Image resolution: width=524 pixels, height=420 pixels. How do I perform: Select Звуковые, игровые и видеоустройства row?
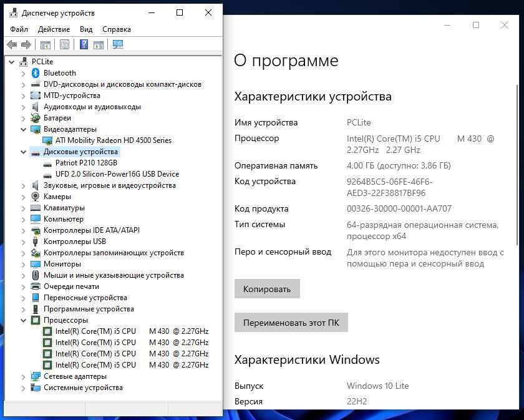109,185
